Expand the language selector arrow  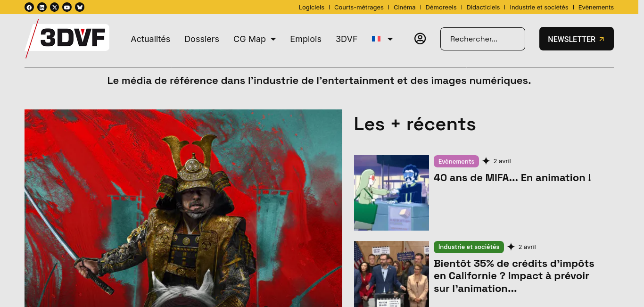point(390,39)
